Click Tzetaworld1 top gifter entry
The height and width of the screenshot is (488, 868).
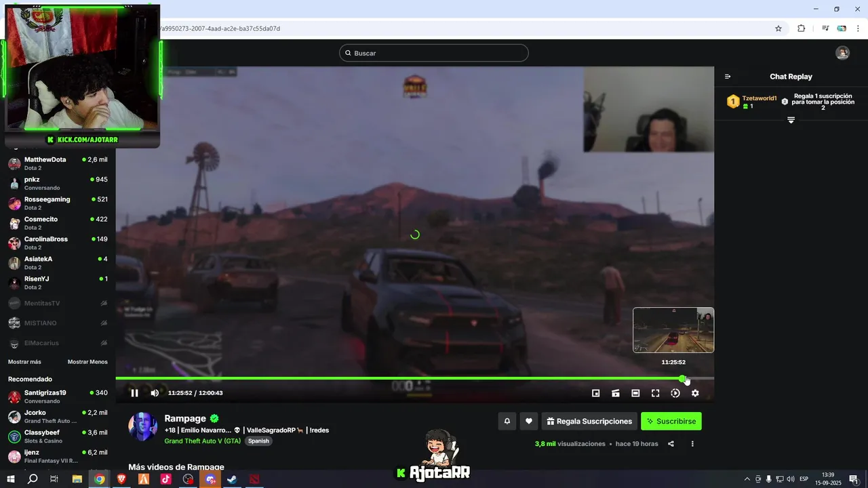752,102
